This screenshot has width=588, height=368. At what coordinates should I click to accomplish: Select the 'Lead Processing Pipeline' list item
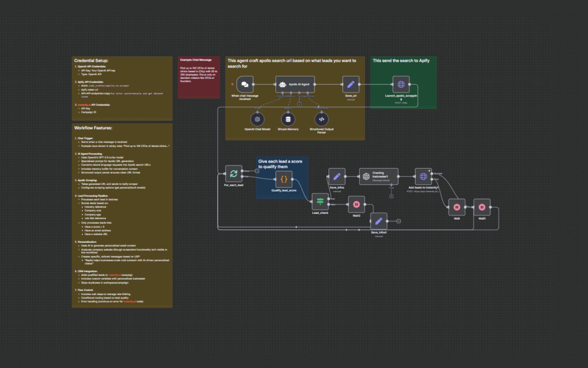coord(93,196)
